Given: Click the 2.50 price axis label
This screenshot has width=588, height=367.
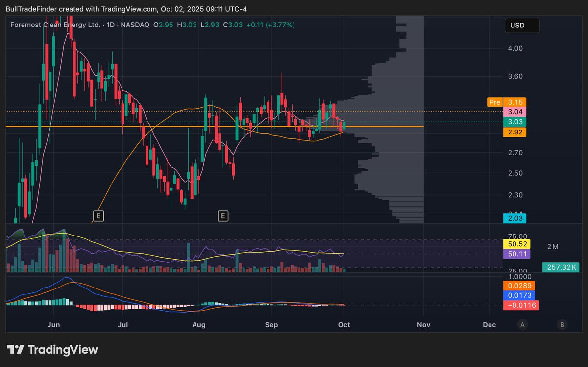Looking at the screenshot, I should click(515, 173).
